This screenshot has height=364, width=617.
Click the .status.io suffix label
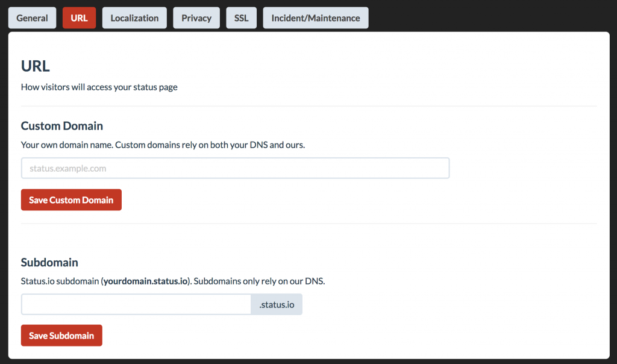277,304
